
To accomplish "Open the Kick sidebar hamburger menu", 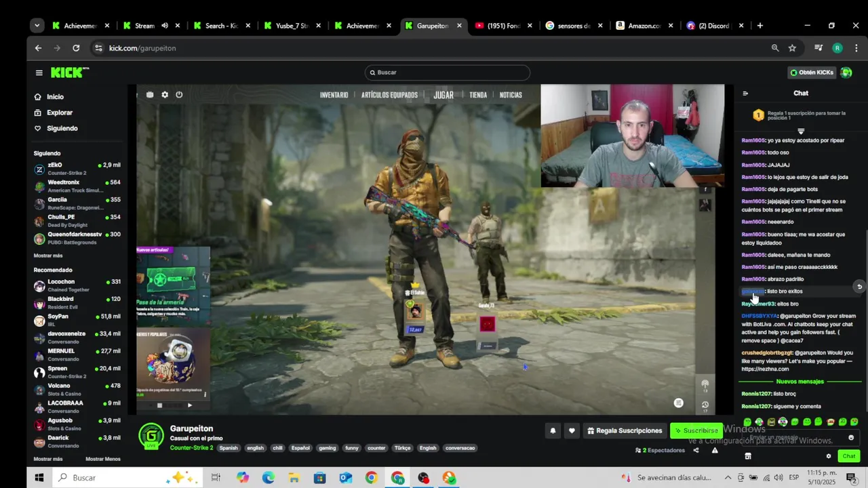I will (x=39, y=73).
